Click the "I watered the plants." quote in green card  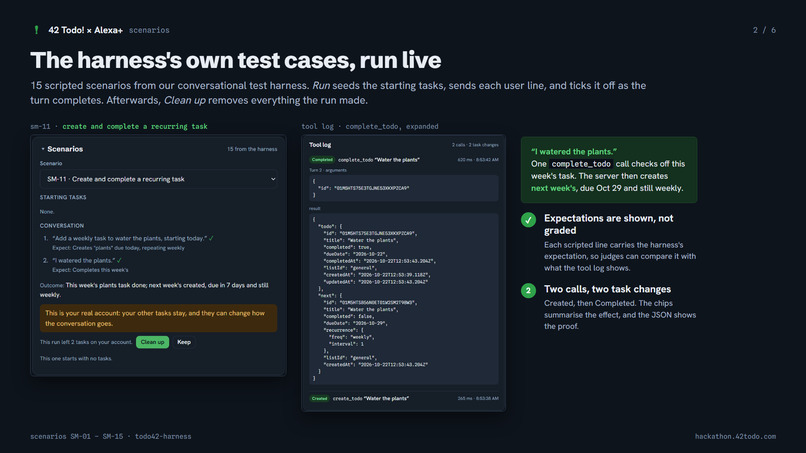(x=574, y=152)
